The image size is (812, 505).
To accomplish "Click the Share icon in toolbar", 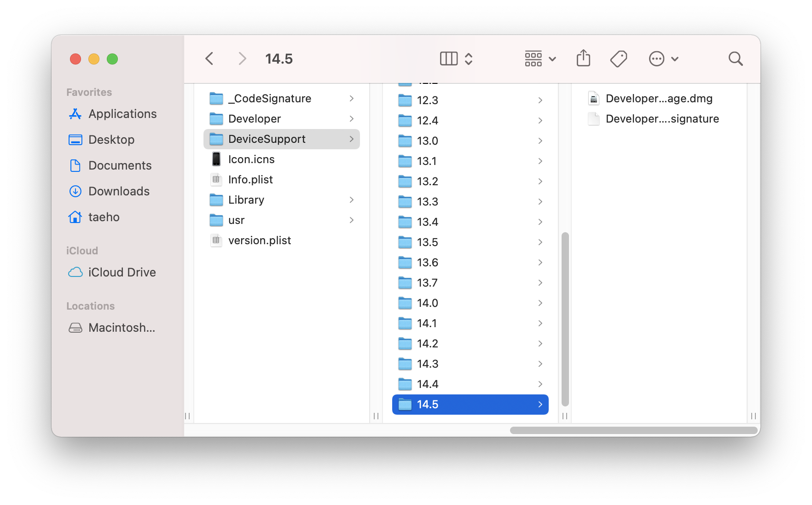I will click(583, 58).
